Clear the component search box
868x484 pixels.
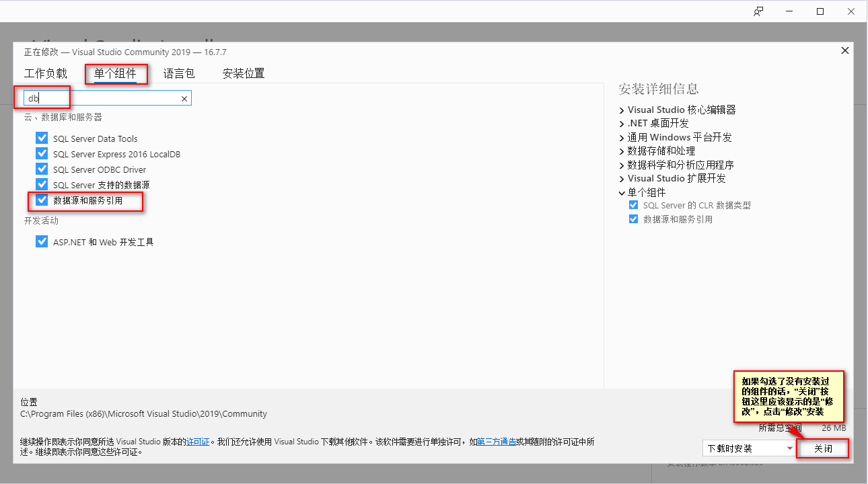(x=184, y=99)
